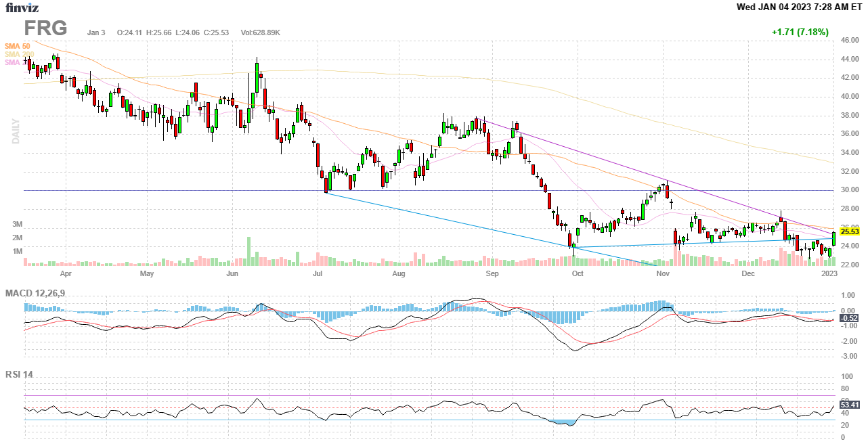Click the +1.71 (7.18%) price change

800,32
